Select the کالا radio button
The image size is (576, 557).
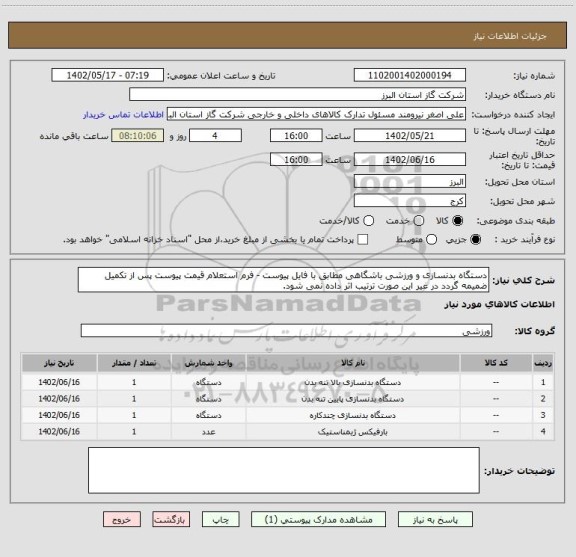click(458, 221)
